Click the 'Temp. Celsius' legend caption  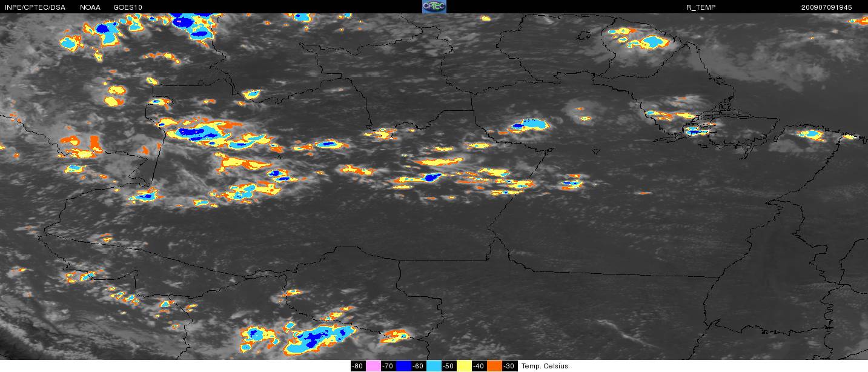click(545, 366)
